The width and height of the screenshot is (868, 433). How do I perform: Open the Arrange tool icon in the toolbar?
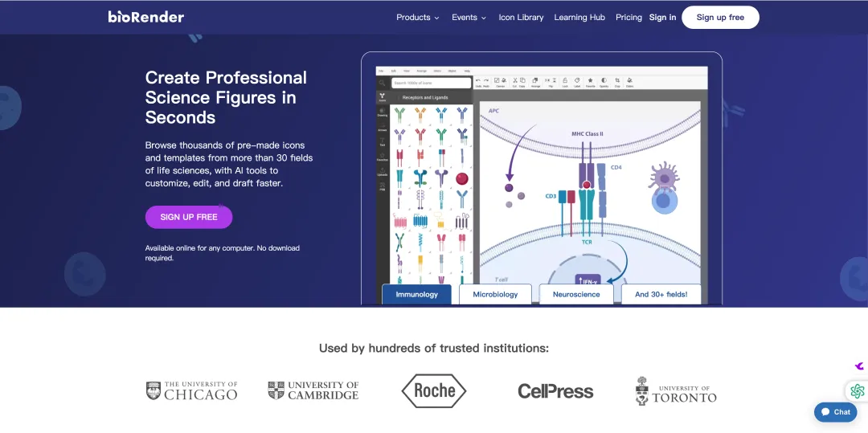coord(534,80)
